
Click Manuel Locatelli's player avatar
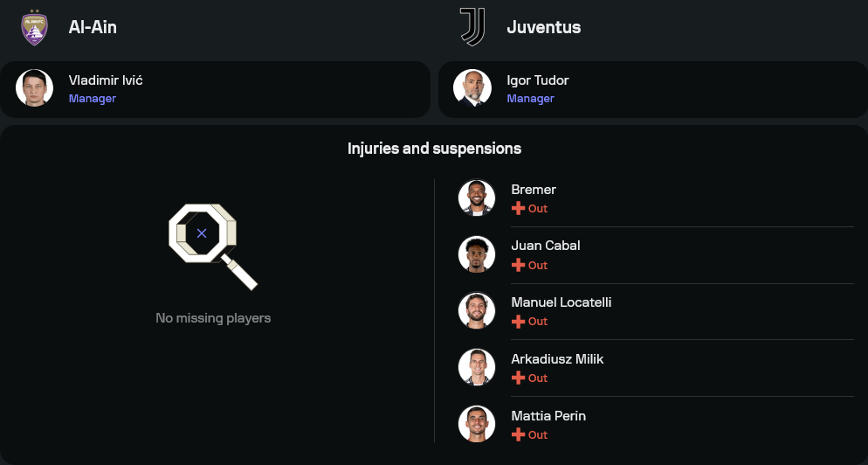[x=477, y=311]
